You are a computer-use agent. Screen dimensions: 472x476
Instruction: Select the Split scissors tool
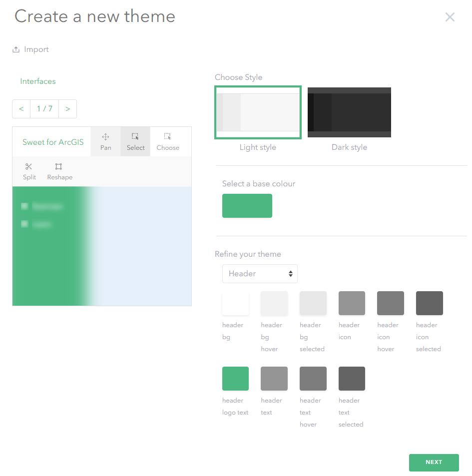click(x=29, y=167)
